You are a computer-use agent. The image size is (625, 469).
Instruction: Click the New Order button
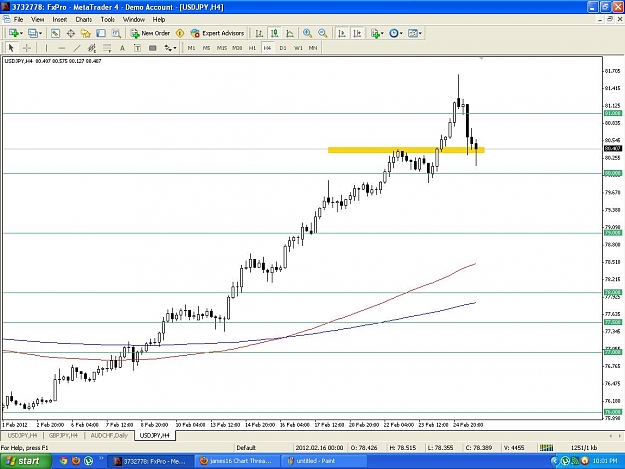point(151,33)
